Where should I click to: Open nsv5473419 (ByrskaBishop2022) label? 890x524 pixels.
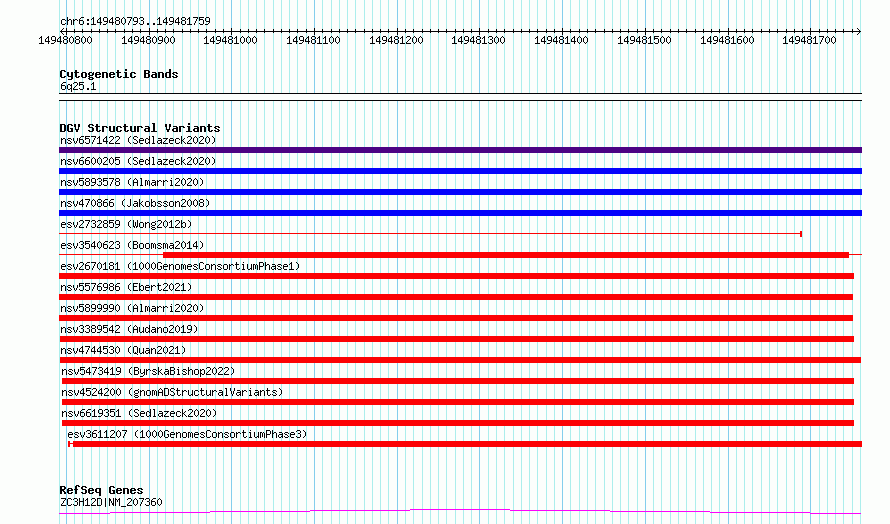pyautogui.click(x=148, y=371)
